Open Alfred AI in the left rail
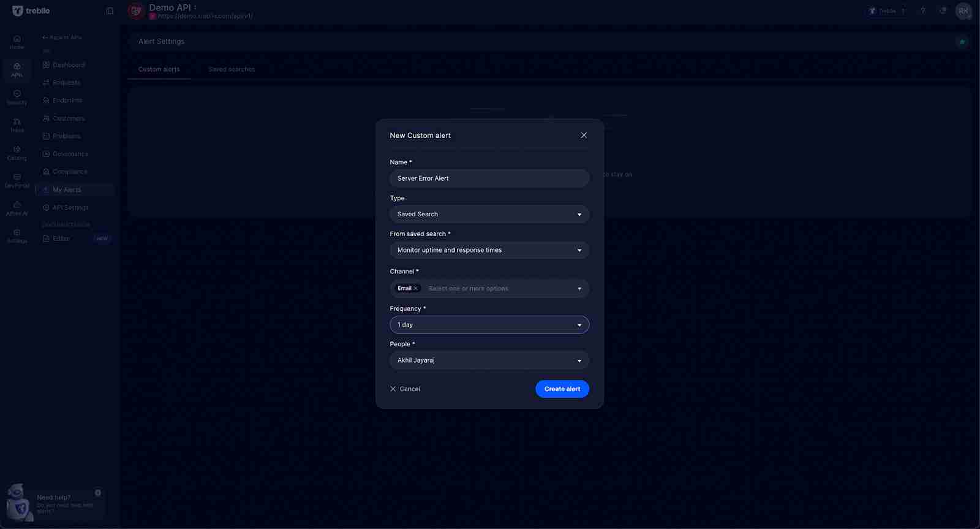Screen dimensions: 980x529 pyautogui.click(x=17, y=208)
